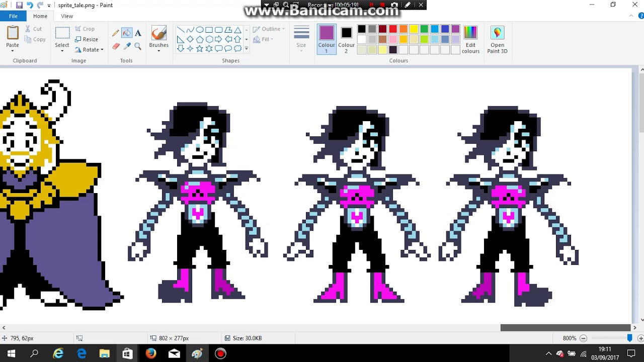Choose the Oval shape
644x362 pixels.
point(200,30)
